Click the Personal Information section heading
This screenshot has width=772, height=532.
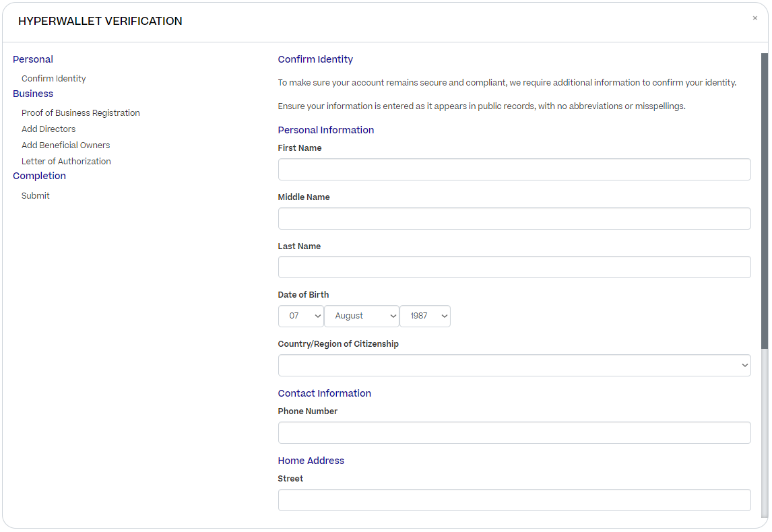(x=326, y=130)
